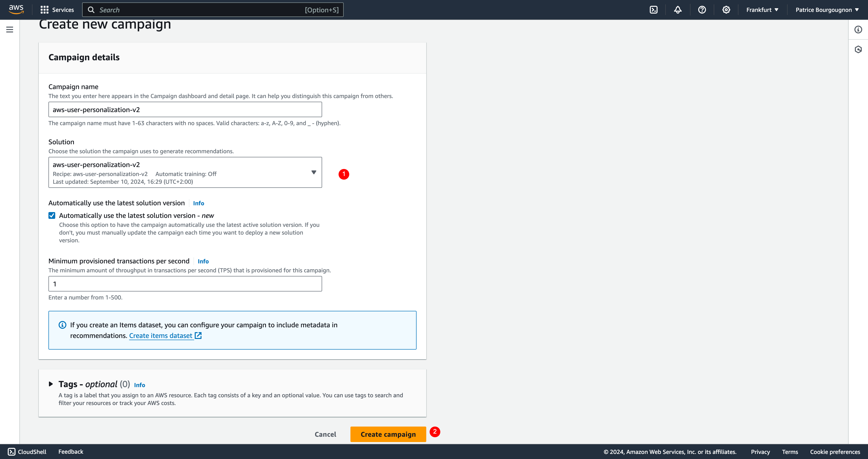Click the external link icon after Create items dataset
The height and width of the screenshot is (459, 868).
pyautogui.click(x=198, y=335)
